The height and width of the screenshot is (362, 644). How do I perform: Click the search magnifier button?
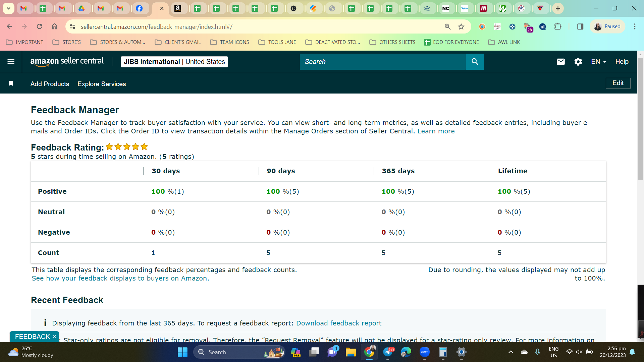tap(475, 62)
